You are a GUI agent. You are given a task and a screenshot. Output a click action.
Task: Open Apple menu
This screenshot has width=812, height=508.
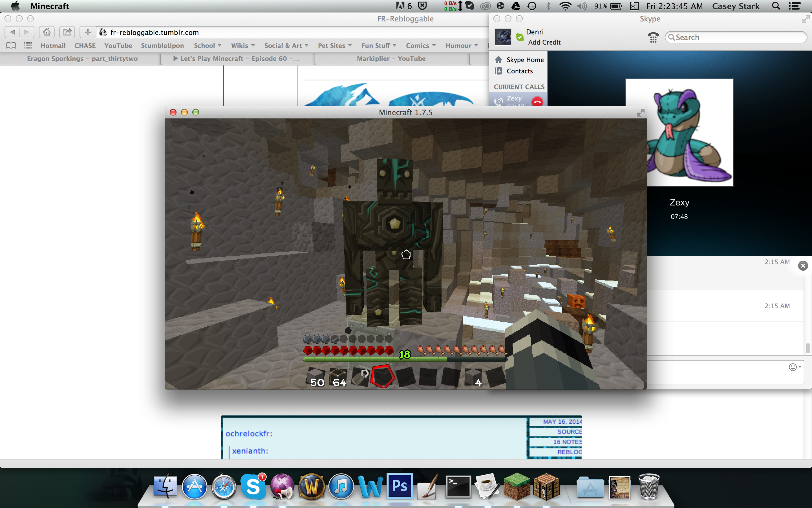click(16, 6)
